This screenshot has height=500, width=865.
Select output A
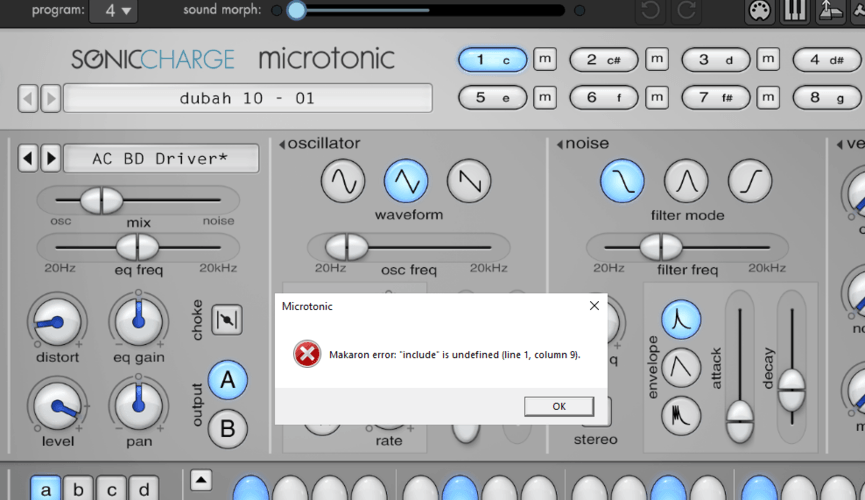(x=227, y=380)
